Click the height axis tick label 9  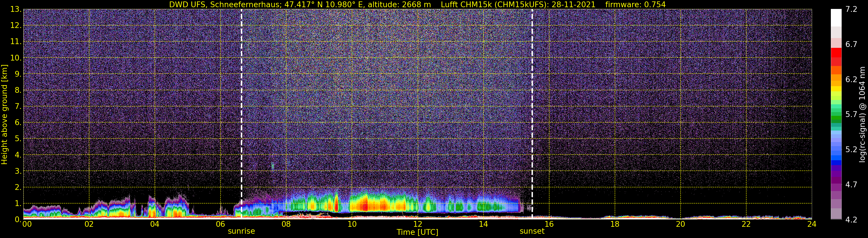click(18, 74)
